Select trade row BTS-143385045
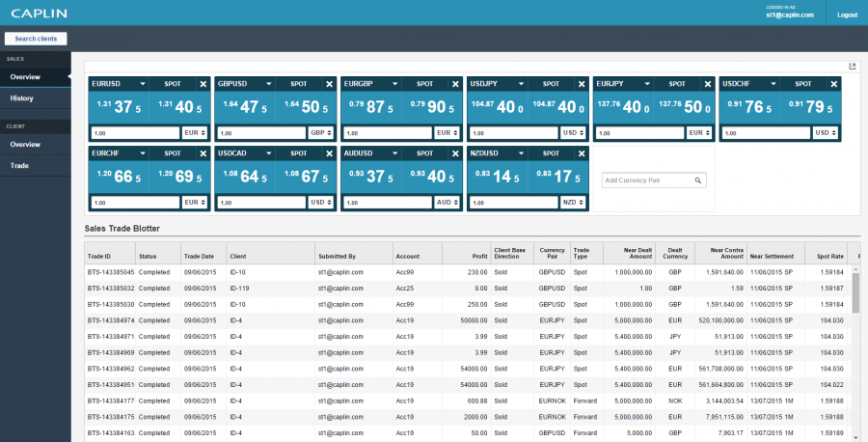 (466, 272)
